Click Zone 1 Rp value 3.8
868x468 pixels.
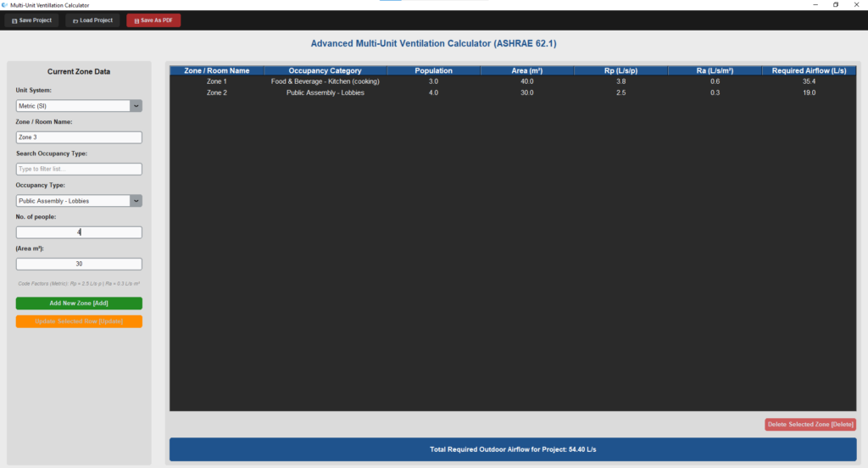click(x=621, y=81)
